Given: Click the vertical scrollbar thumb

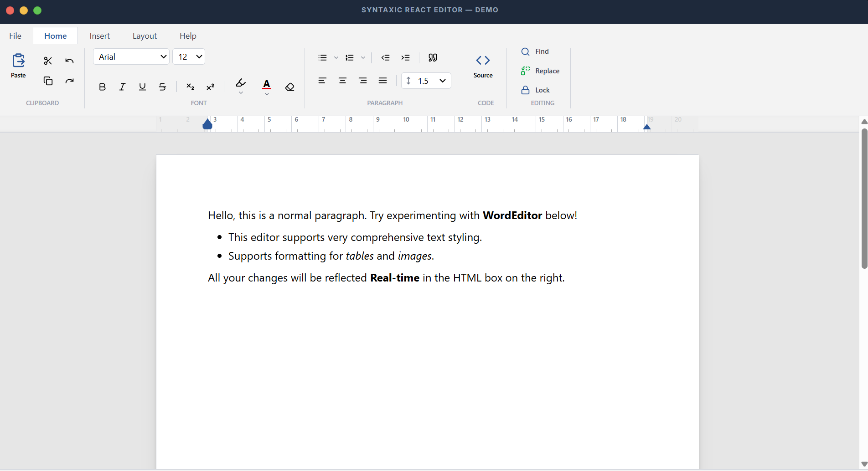Looking at the screenshot, I should click(864, 199).
